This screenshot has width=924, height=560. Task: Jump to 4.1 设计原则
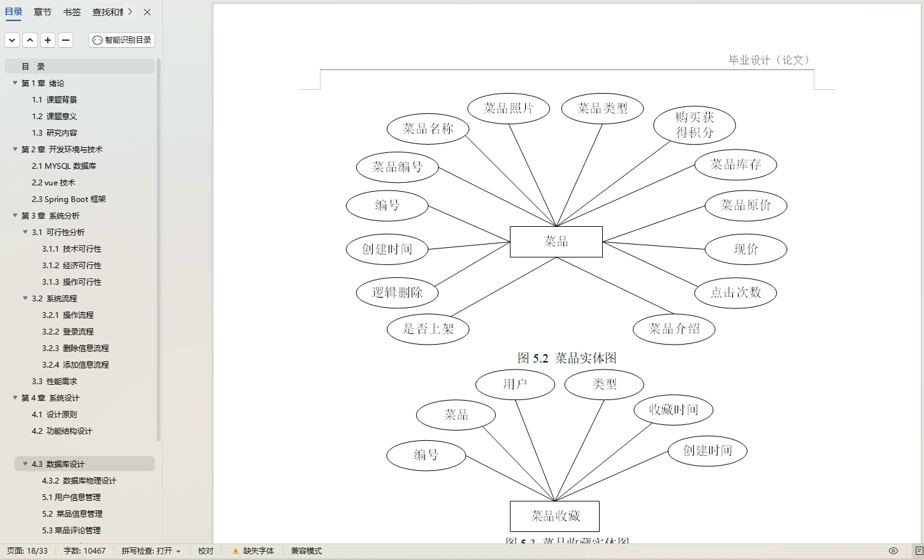55,414
